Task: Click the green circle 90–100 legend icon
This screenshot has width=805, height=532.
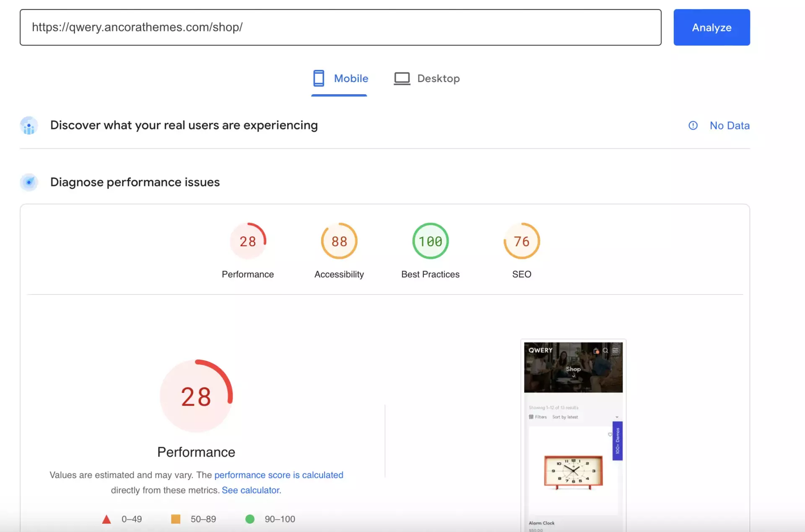Action: pyautogui.click(x=250, y=519)
